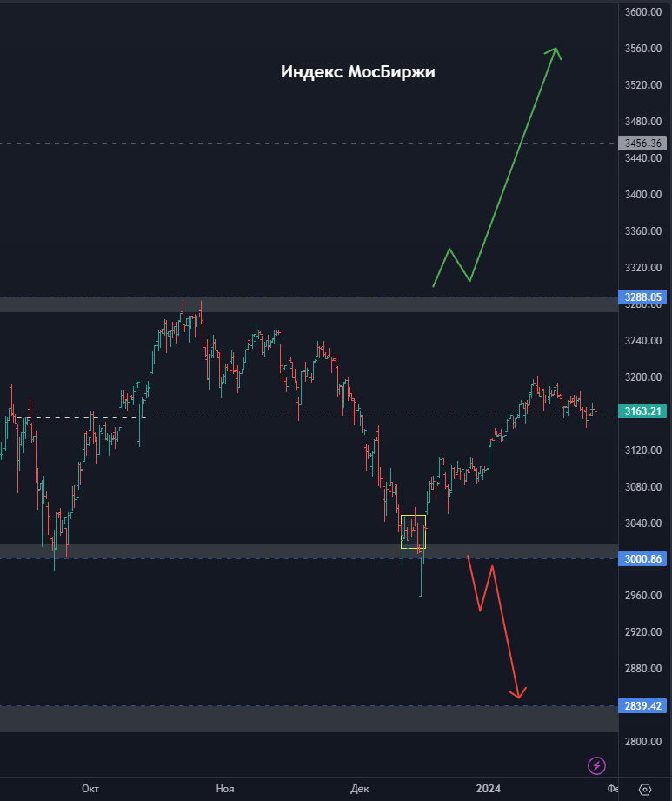Click the purple lightning bolt icon
Screen dimensions: 672x801
tap(596, 765)
